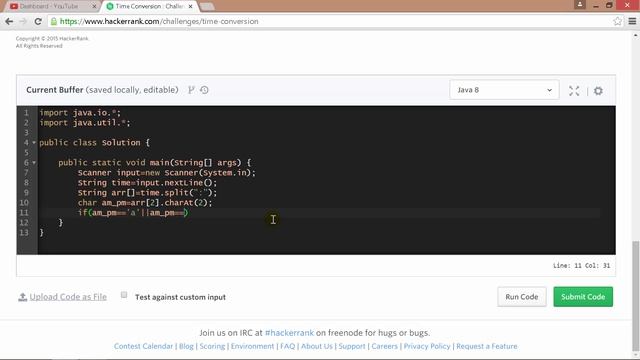Click the 'char am_pm=arr[2].charAt(2);' line
The image size is (640, 360).
point(145,202)
